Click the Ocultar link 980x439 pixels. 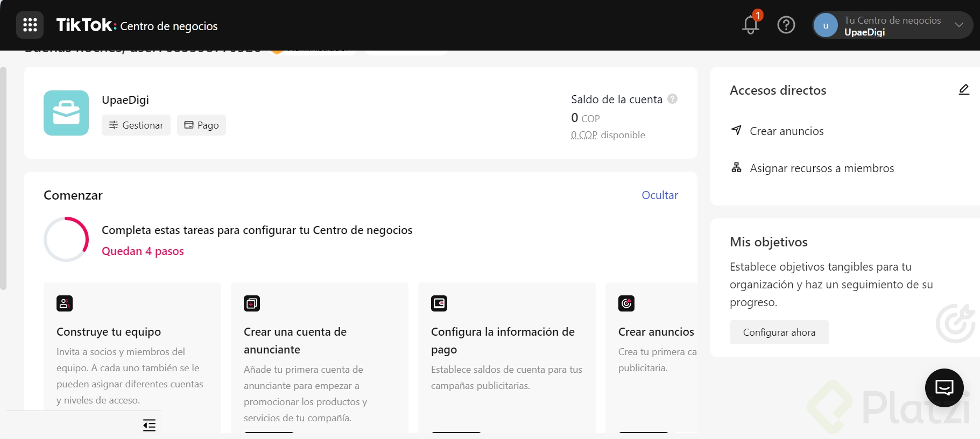click(660, 195)
